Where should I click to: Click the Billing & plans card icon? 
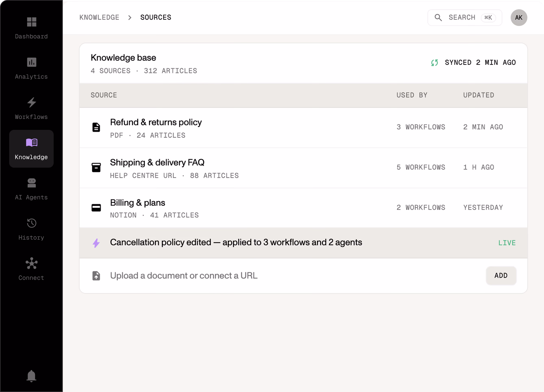point(96,208)
